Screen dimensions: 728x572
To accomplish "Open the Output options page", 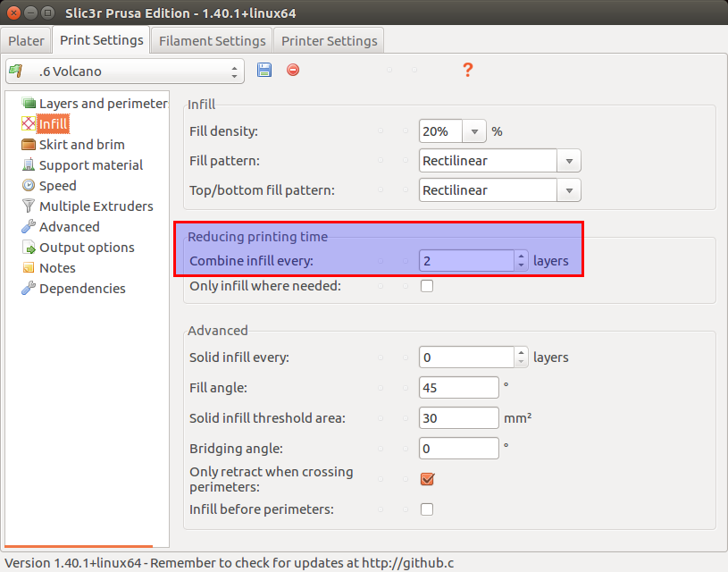I will click(87, 248).
